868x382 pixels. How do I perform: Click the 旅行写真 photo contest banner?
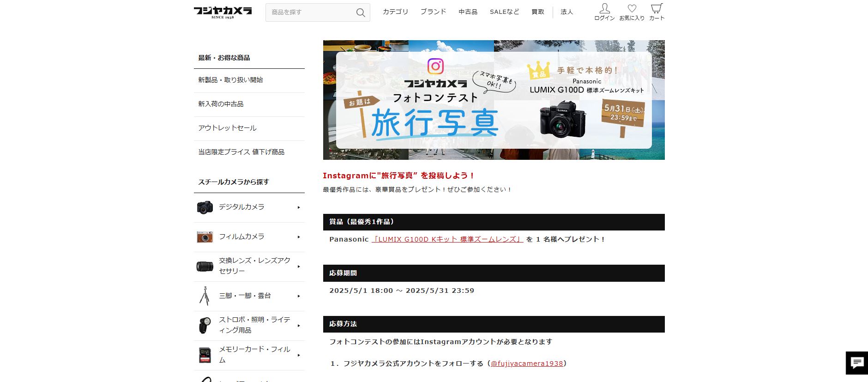[494, 100]
